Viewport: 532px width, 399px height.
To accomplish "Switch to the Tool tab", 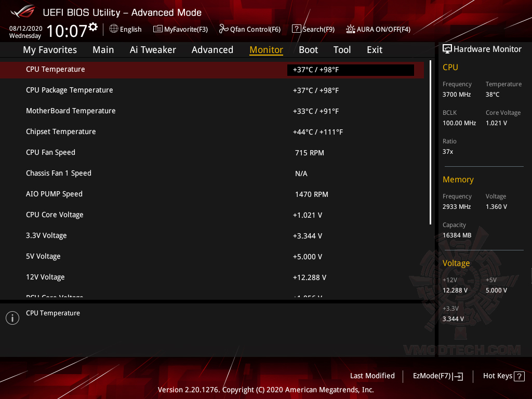I will [342, 49].
